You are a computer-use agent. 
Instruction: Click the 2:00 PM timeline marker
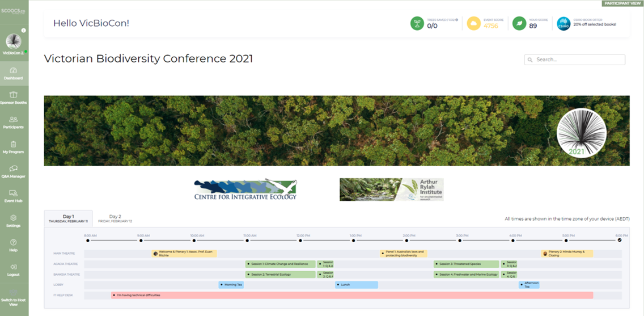tap(406, 241)
